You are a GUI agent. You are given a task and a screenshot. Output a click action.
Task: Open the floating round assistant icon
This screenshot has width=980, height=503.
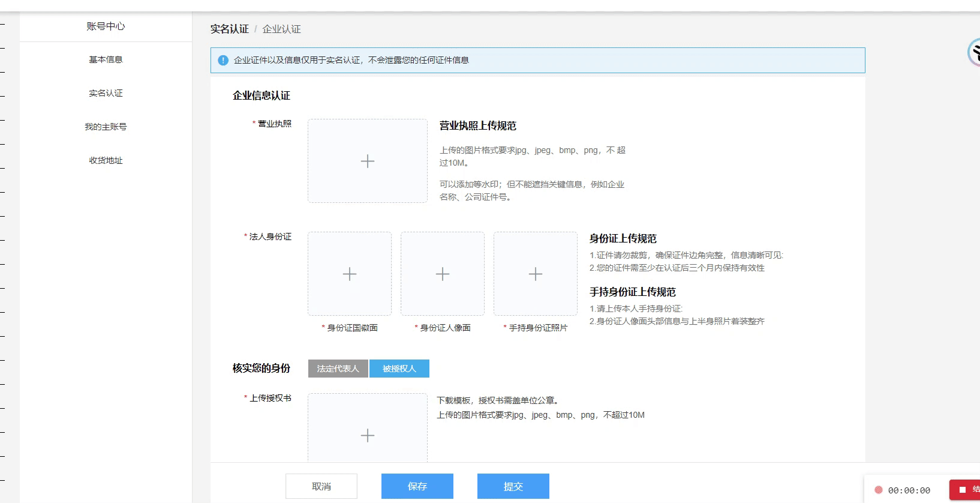[974, 53]
